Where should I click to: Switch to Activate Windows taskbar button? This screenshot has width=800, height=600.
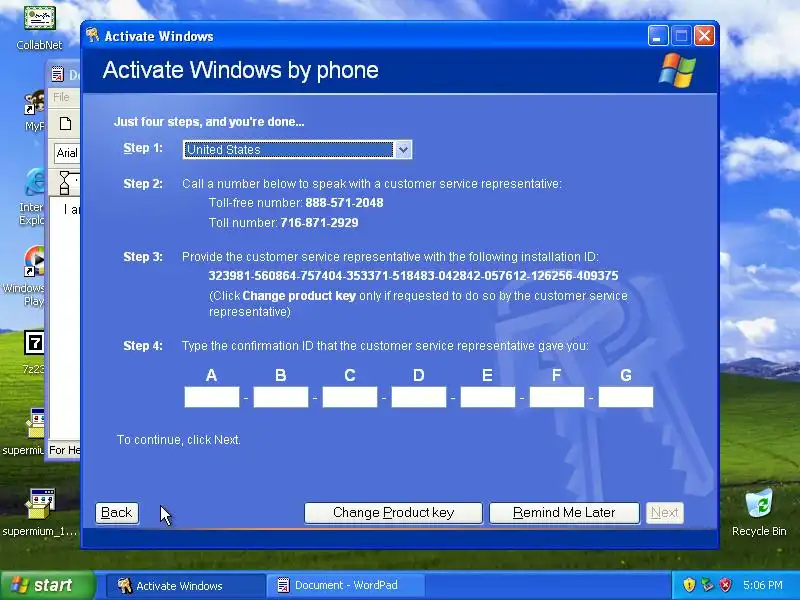(x=185, y=586)
